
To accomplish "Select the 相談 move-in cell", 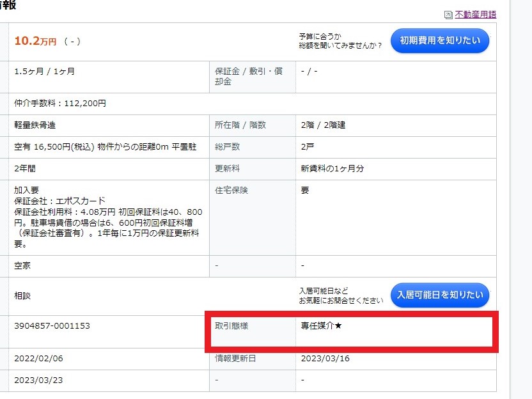I will click(22, 295).
